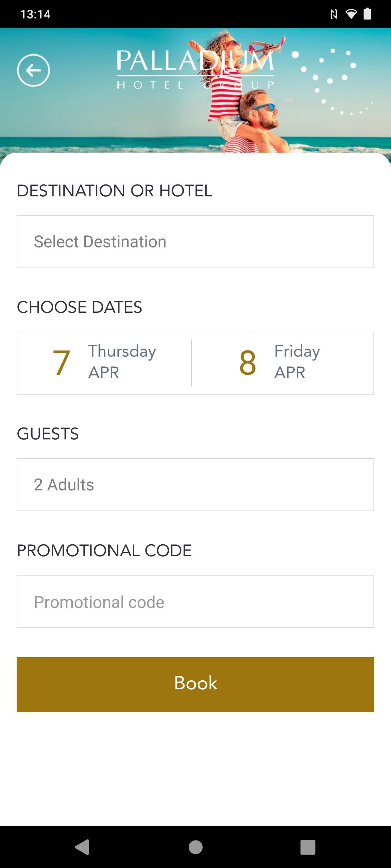This screenshot has width=391, height=868.
Task: Tap the gold number 7 check-in day
Action: coord(61,363)
